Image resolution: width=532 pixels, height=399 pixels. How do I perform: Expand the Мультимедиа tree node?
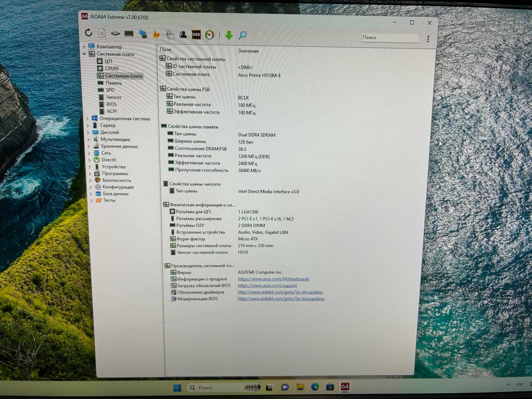[x=89, y=139]
